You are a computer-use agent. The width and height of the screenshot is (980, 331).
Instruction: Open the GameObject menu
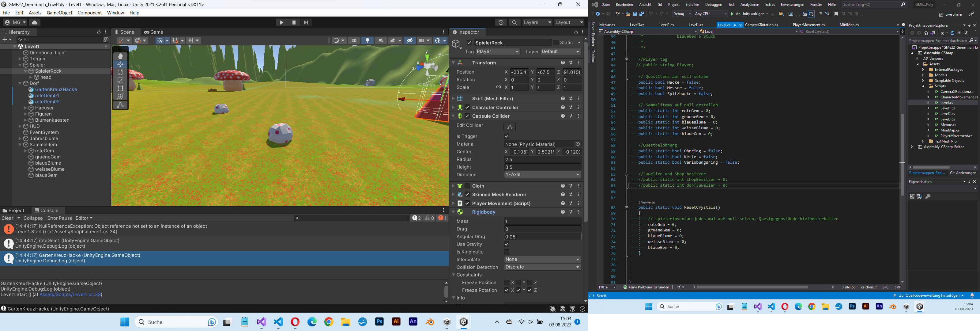click(x=59, y=13)
